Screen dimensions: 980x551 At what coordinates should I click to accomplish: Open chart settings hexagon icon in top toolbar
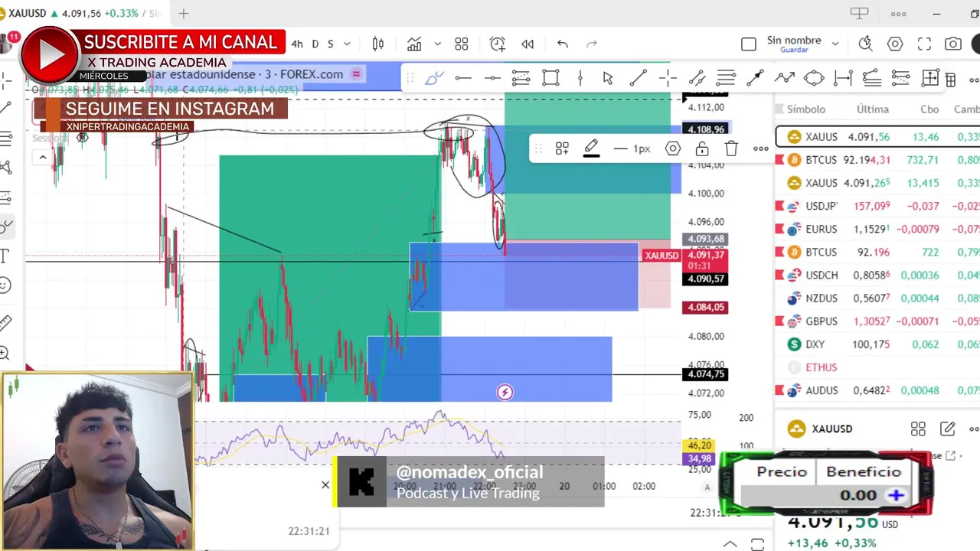(x=895, y=44)
